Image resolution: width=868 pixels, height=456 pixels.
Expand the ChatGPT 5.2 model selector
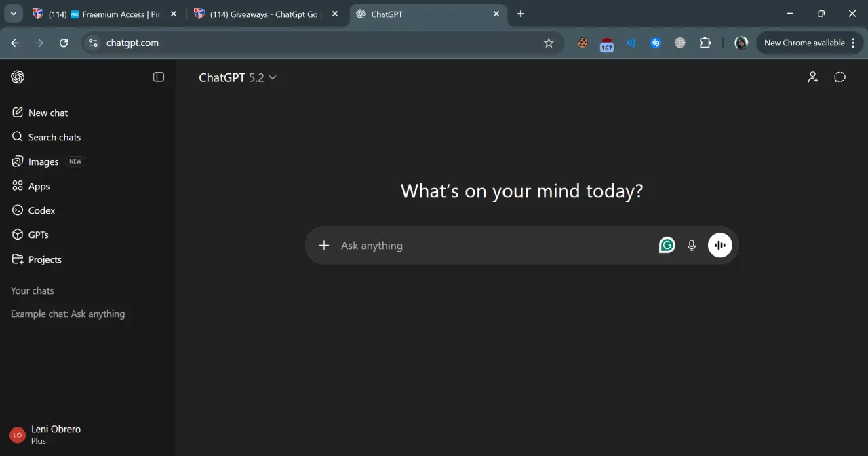[x=237, y=77]
